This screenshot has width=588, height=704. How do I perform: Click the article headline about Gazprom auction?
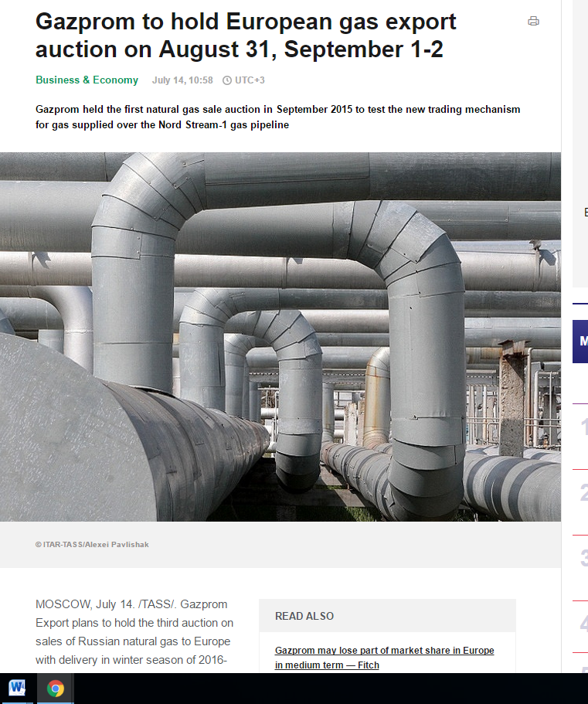pyautogui.click(x=246, y=35)
